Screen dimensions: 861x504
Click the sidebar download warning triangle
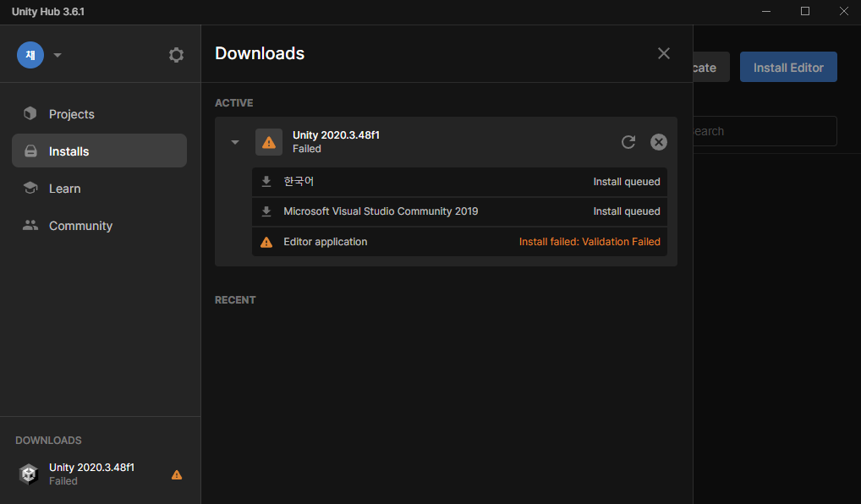(176, 475)
